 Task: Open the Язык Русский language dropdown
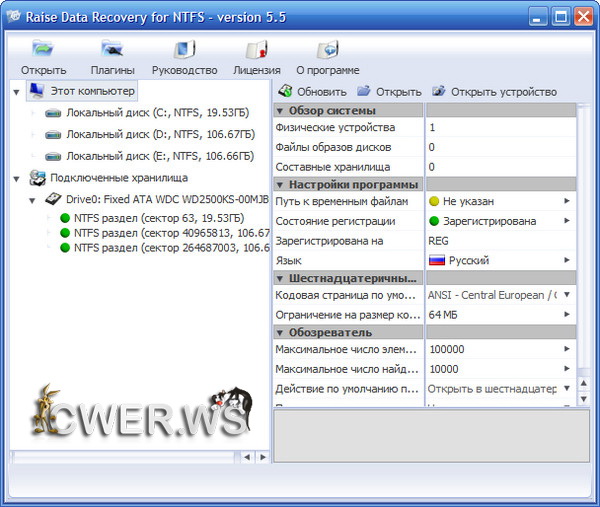(567, 260)
